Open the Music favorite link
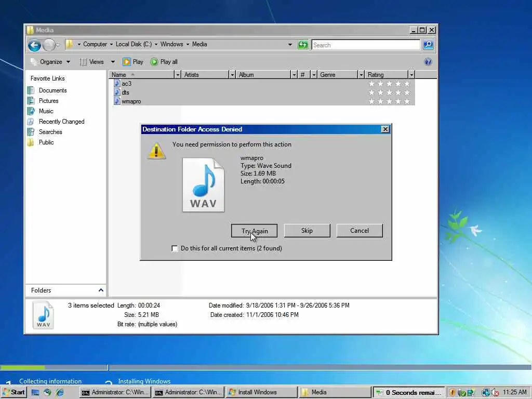 [x=46, y=111]
